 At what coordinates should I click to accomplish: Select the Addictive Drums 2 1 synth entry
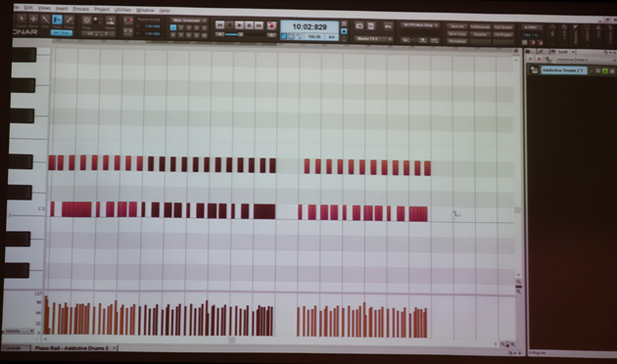click(x=563, y=70)
